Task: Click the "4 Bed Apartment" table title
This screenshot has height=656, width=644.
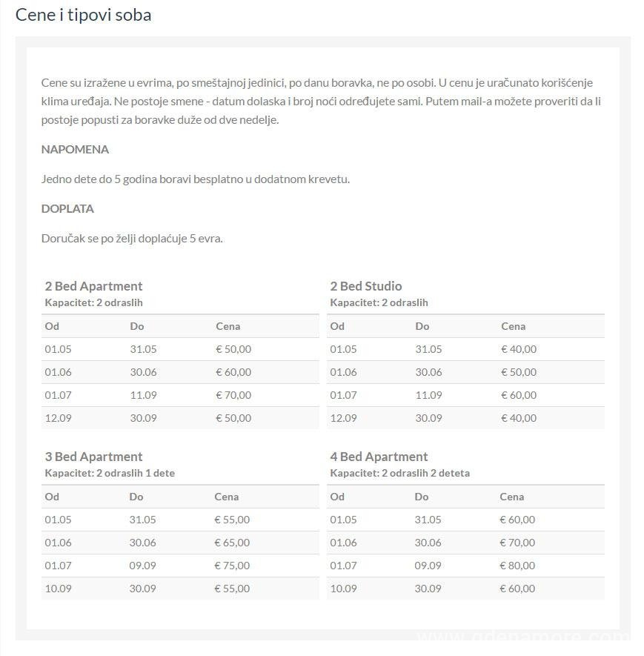Action: [x=379, y=457]
